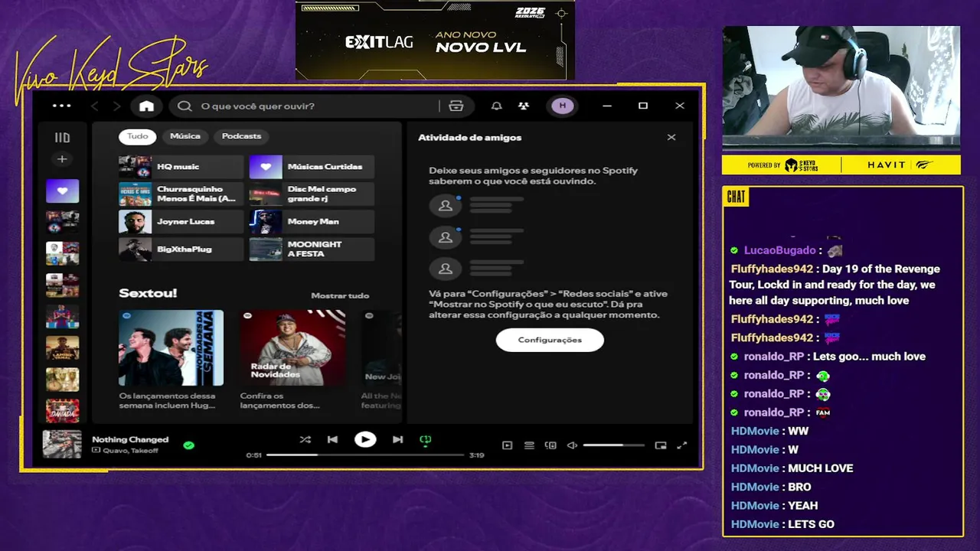Toggle the green saved checkmark for Nothing Changed

tap(189, 445)
